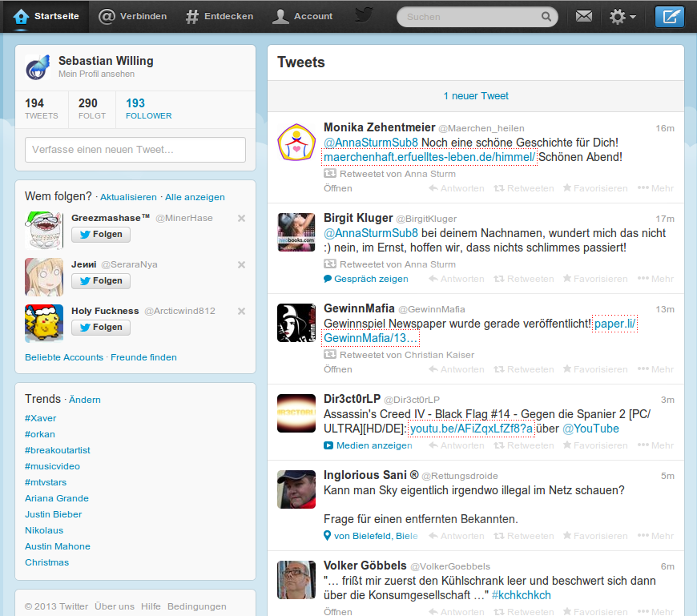Open the direct messages envelope icon

pos(584,17)
